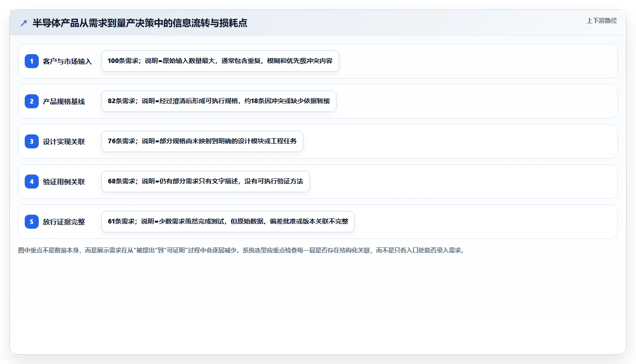Viewport: 636px width, 364px height.
Task: Click step badge number 4
Action: [x=32, y=182]
